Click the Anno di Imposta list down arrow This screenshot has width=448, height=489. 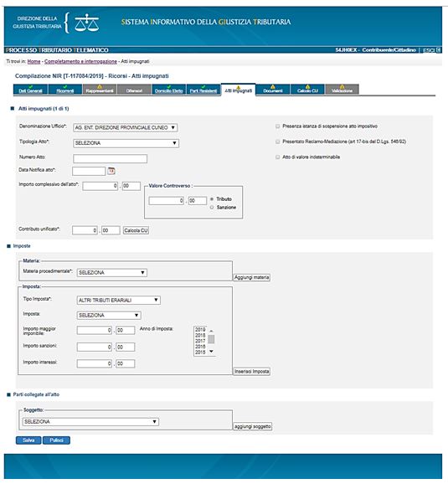pos(211,352)
